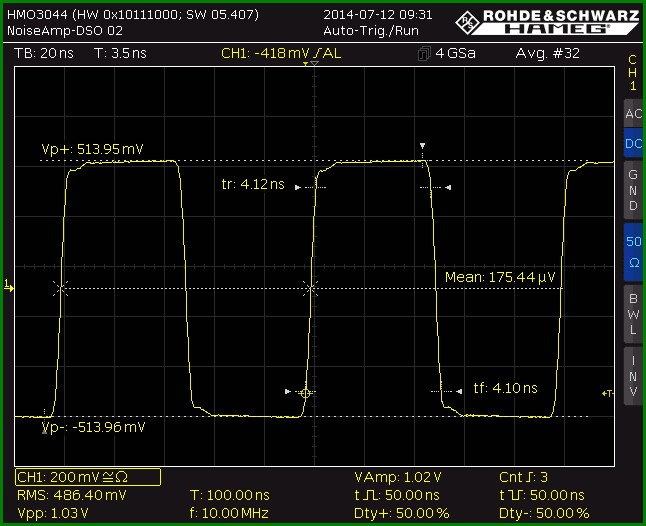Click the 2014-07-12 09:31 date readout
This screenshot has height=526, width=646.
[x=378, y=15]
